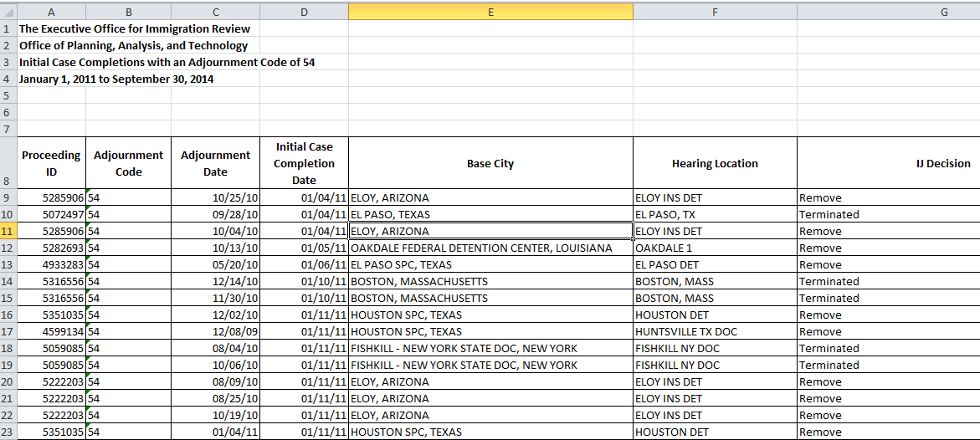Select column B header
Image resolution: width=980 pixels, height=440 pixels.
pos(129,11)
